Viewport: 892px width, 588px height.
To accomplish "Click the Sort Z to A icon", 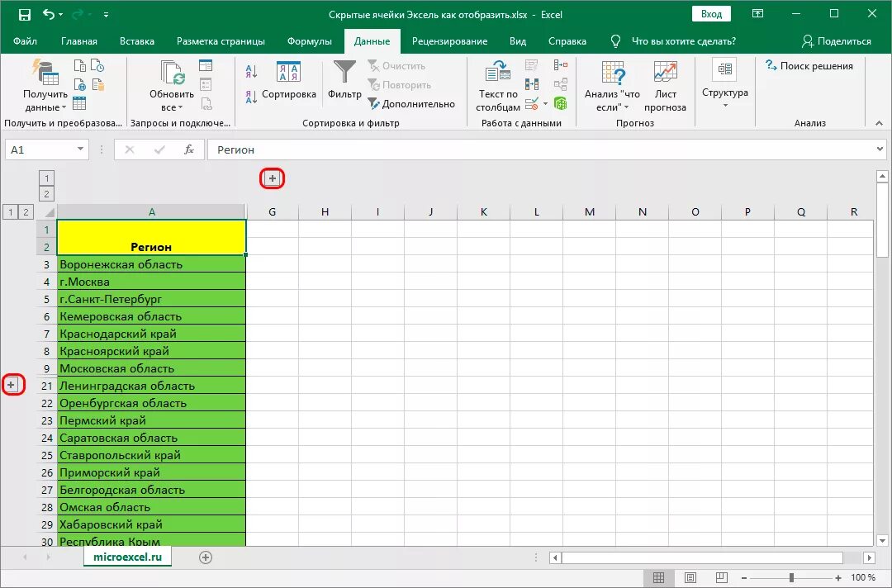I will pos(251,97).
